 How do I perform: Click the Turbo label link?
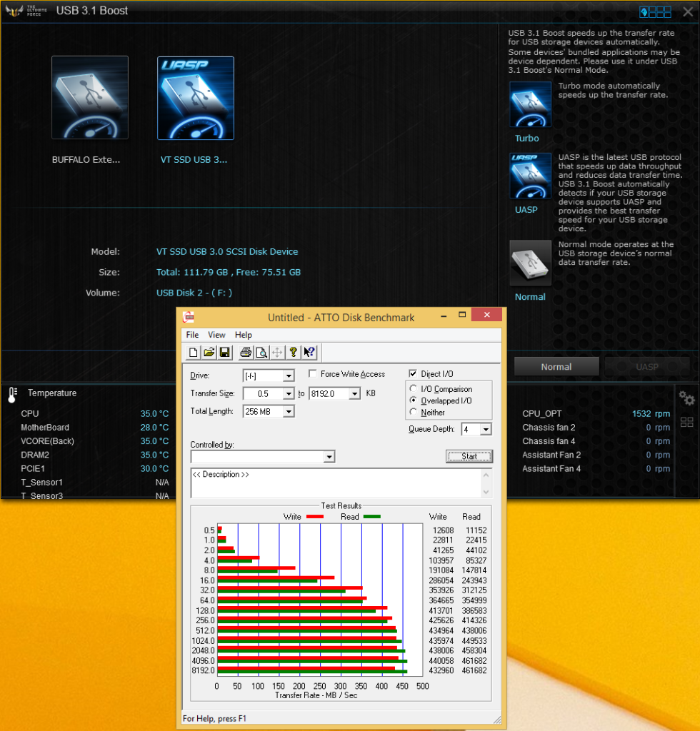pyautogui.click(x=527, y=138)
